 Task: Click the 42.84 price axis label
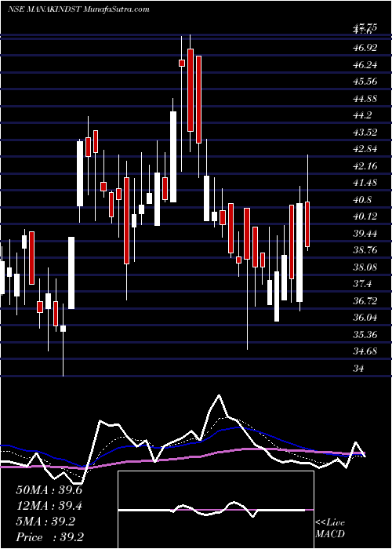point(365,149)
